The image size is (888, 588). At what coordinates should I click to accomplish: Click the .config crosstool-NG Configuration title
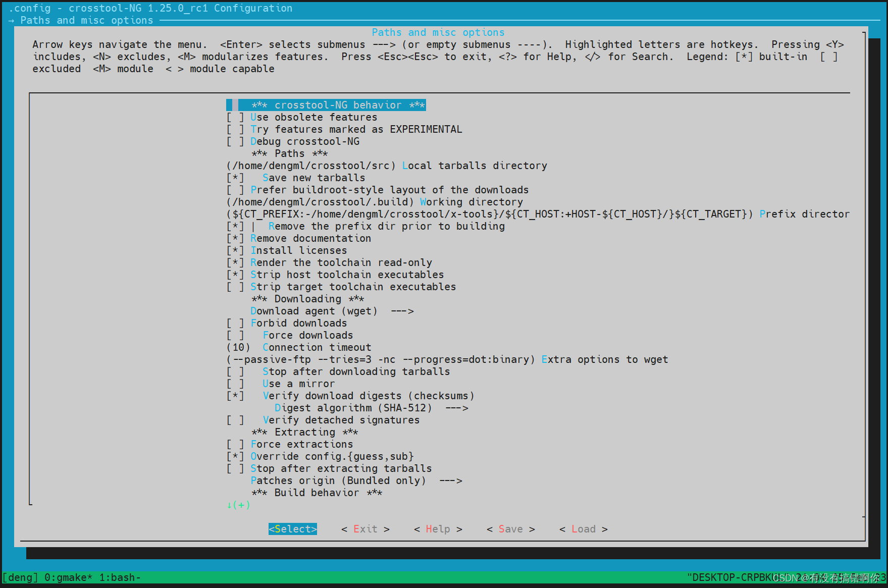coord(150,8)
